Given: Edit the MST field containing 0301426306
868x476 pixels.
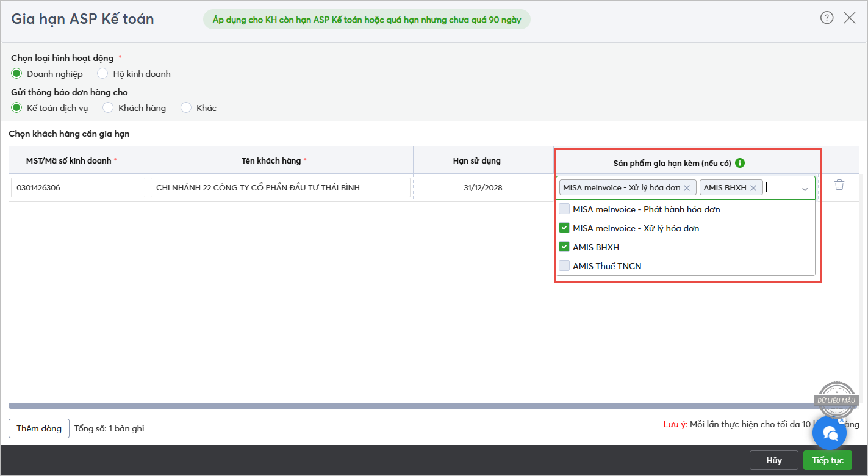Looking at the screenshot, I should tap(78, 187).
